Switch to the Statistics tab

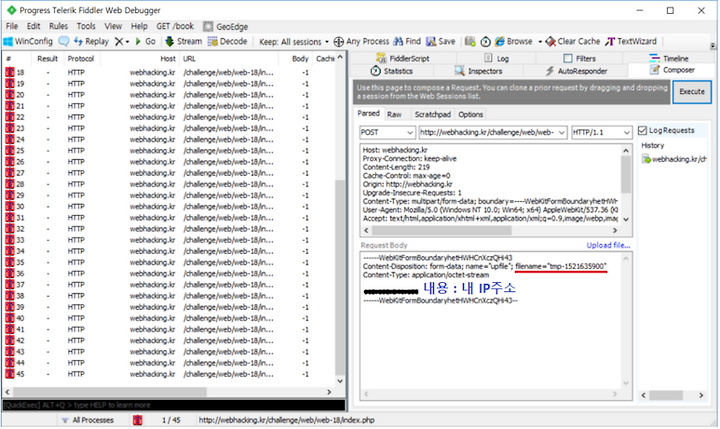coord(392,71)
